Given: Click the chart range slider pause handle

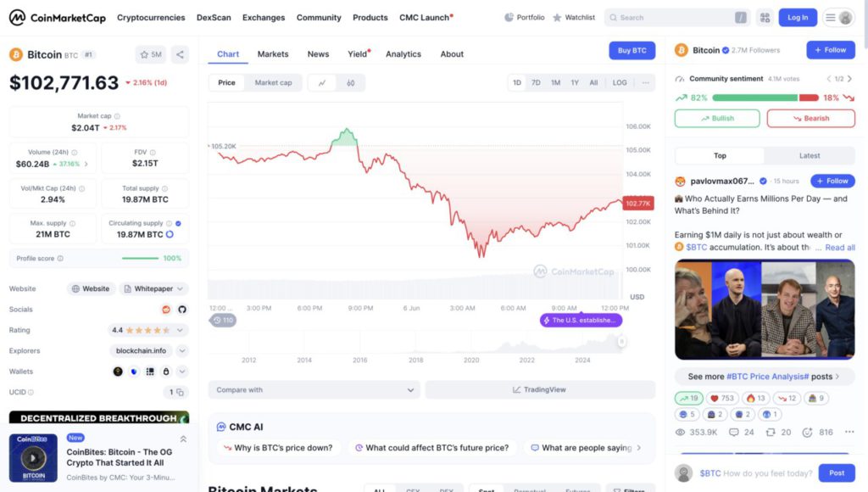Looking at the screenshot, I should tap(621, 341).
